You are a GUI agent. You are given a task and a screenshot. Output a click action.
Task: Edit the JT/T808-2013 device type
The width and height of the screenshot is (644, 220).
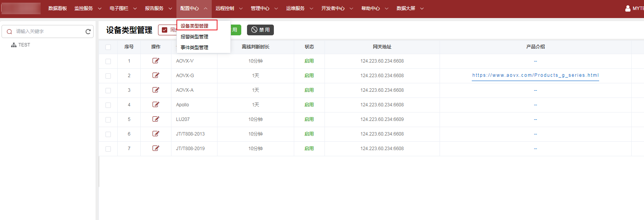pos(156,134)
